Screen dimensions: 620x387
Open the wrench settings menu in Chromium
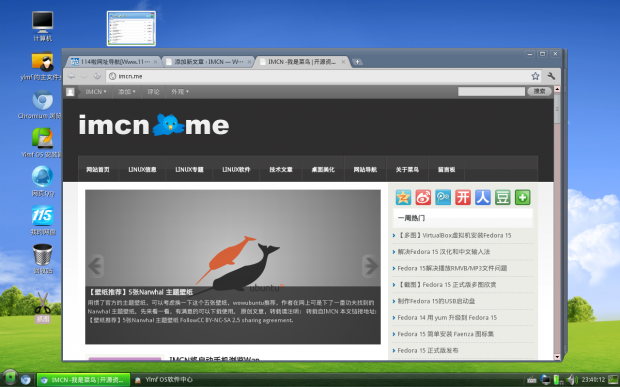551,76
